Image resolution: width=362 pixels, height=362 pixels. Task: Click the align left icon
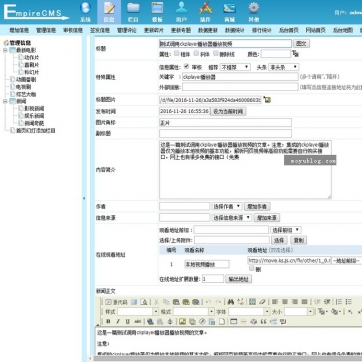click(x=275, y=302)
